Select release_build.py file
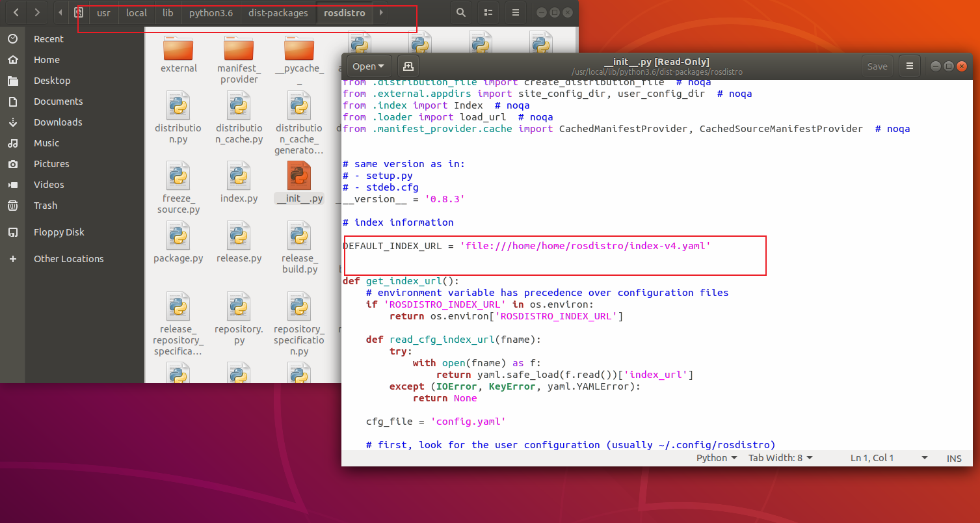The height and width of the screenshot is (523, 980). (x=299, y=248)
